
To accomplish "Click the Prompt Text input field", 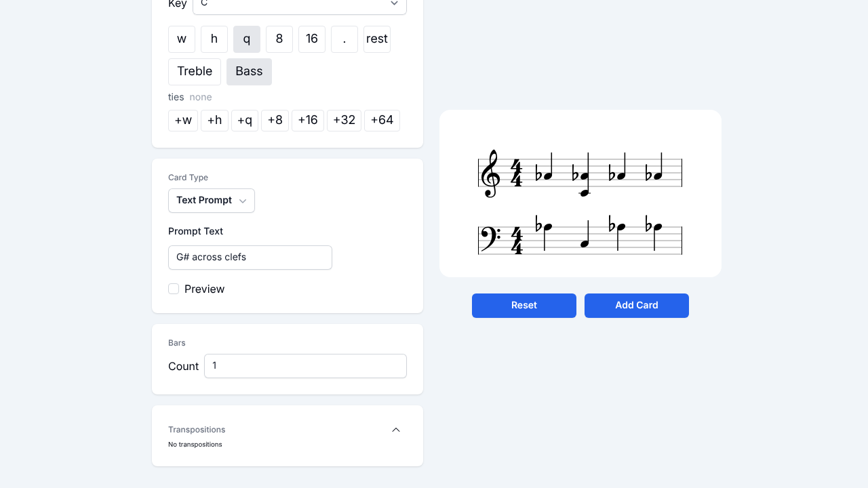I will point(250,258).
